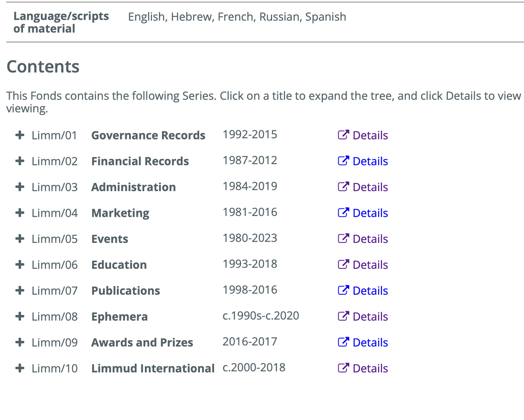Expand the Limm/02 Financial Records plus icon

(x=19, y=161)
